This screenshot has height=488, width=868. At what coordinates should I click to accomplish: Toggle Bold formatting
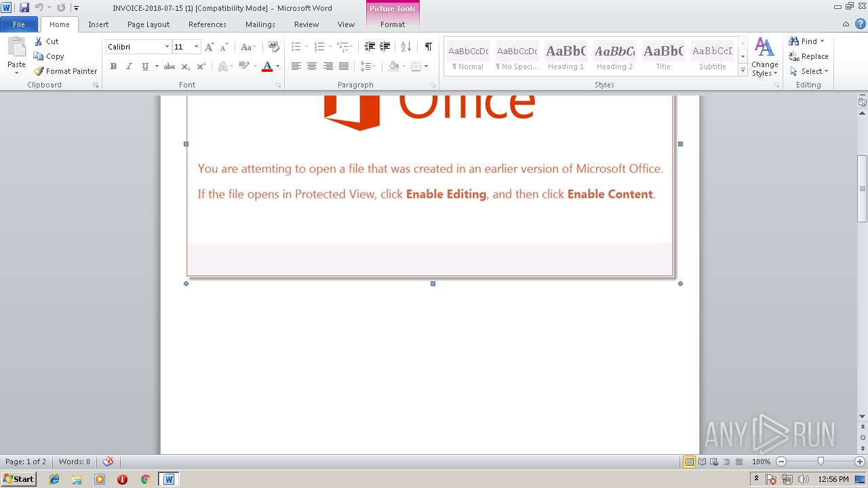pyautogui.click(x=113, y=66)
